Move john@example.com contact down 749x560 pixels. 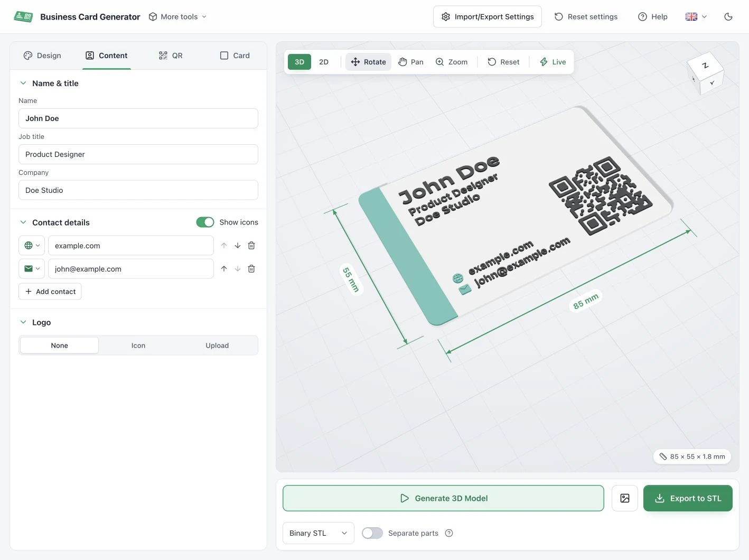click(x=238, y=269)
